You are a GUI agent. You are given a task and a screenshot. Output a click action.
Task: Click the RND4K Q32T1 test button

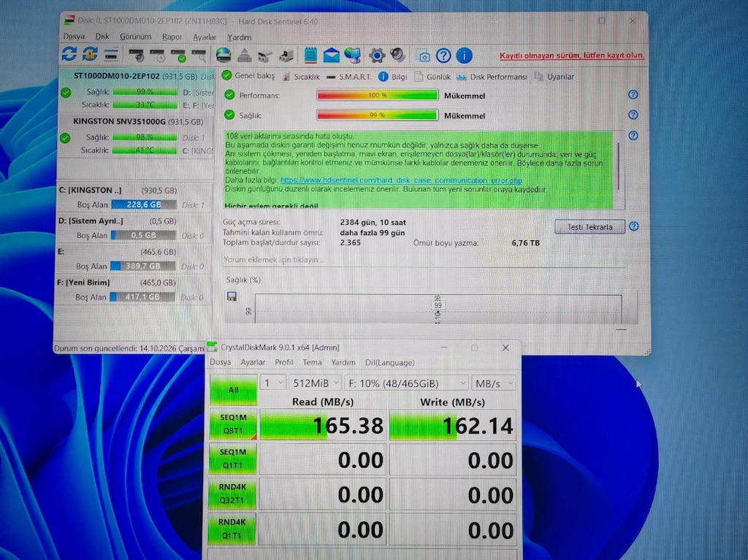tap(232, 494)
